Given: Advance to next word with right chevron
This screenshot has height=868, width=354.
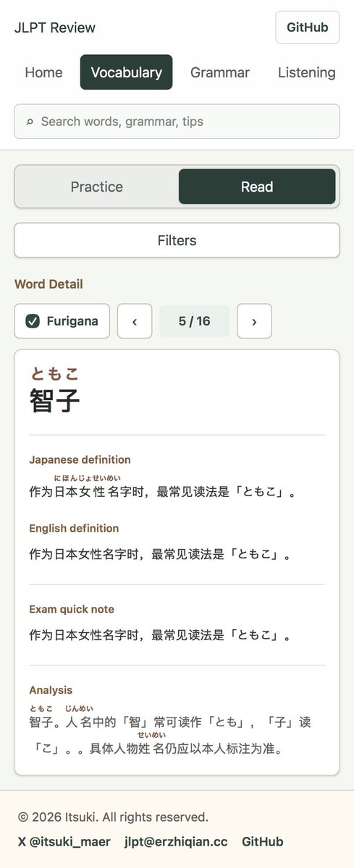Looking at the screenshot, I should click(x=254, y=321).
